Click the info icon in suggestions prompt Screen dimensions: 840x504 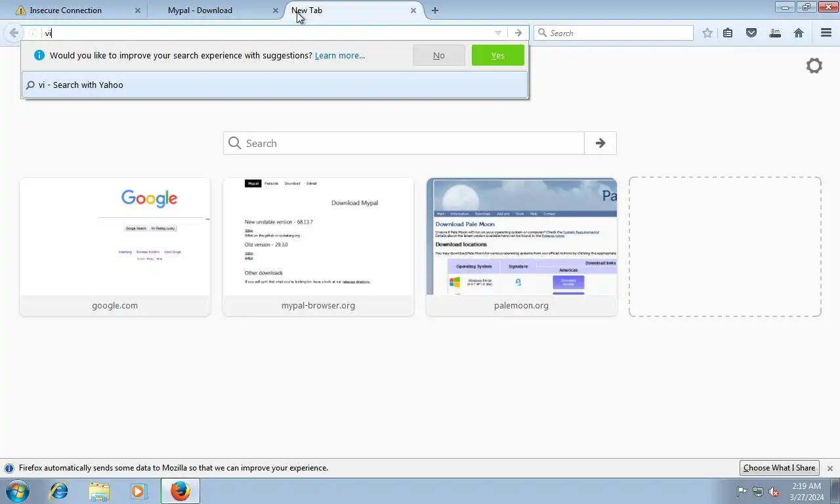tap(39, 55)
